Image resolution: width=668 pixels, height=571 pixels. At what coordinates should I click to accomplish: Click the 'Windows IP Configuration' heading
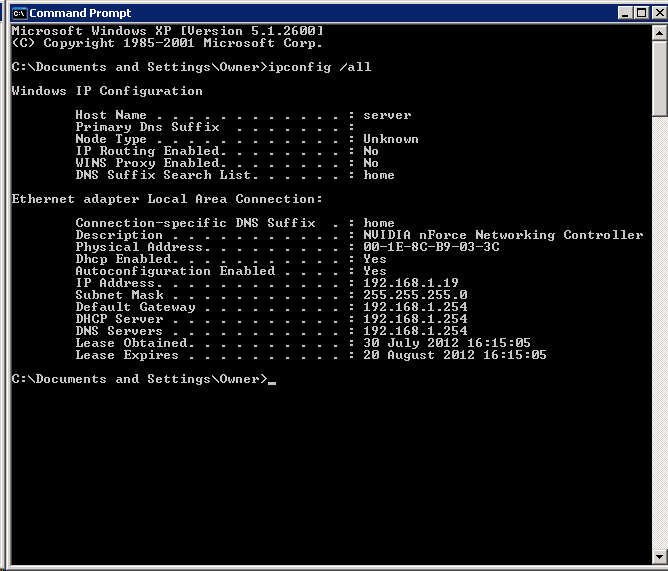pyautogui.click(x=107, y=91)
